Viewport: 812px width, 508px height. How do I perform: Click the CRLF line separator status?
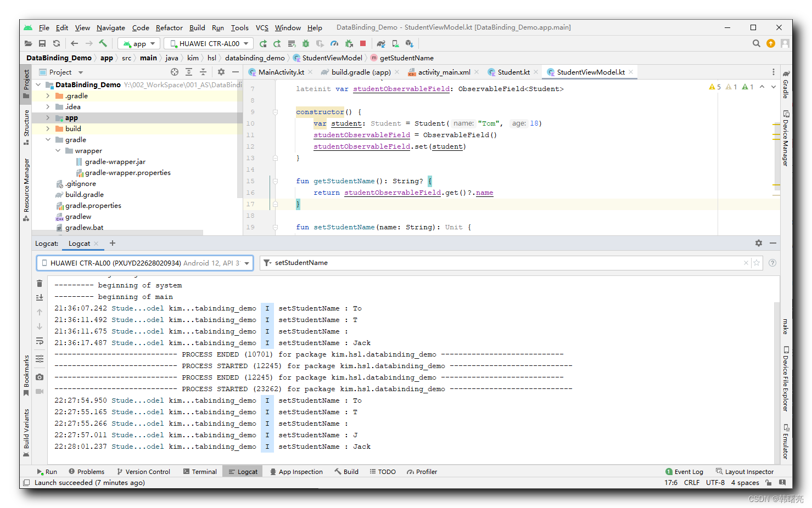tap(691, 483)
